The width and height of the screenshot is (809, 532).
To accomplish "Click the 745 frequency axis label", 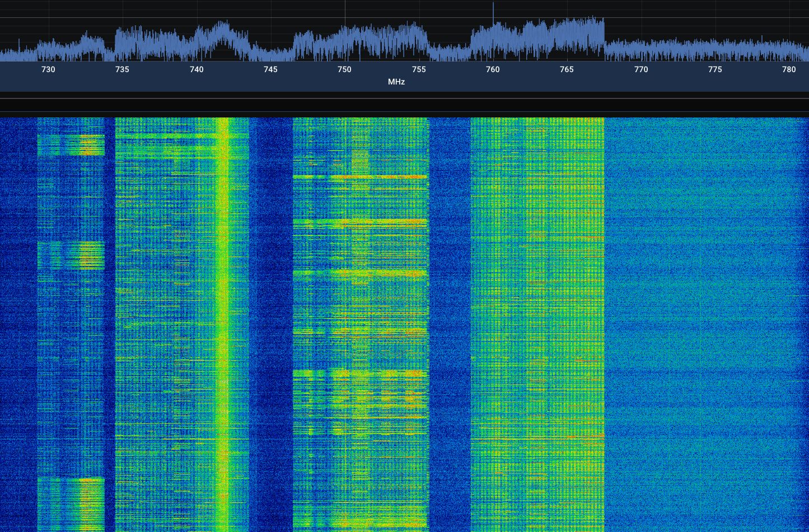I will (x=270, y=69).
